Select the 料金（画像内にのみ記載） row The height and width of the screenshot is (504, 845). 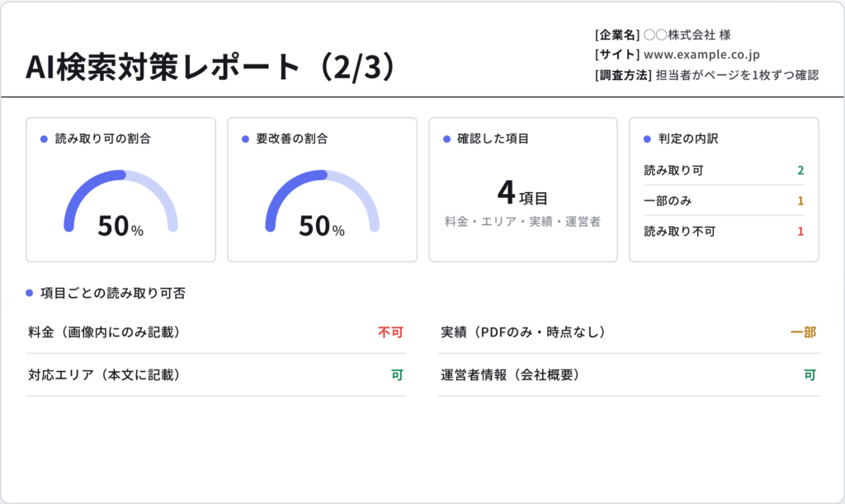[x=216, y=332]
